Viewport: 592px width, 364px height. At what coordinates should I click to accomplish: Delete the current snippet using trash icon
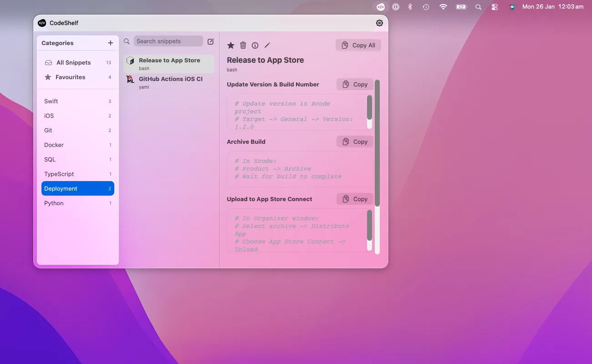[x=243, y=45]
